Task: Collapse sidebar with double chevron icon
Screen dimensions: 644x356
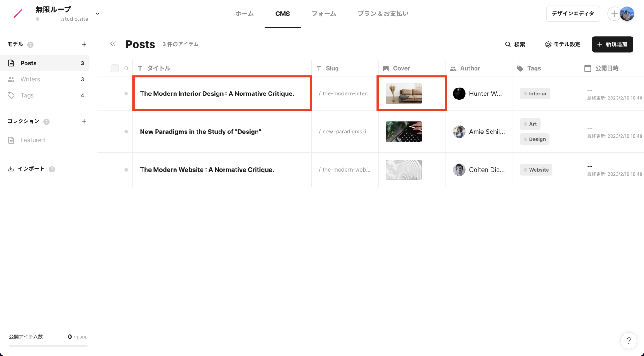Action: (113, 44)
